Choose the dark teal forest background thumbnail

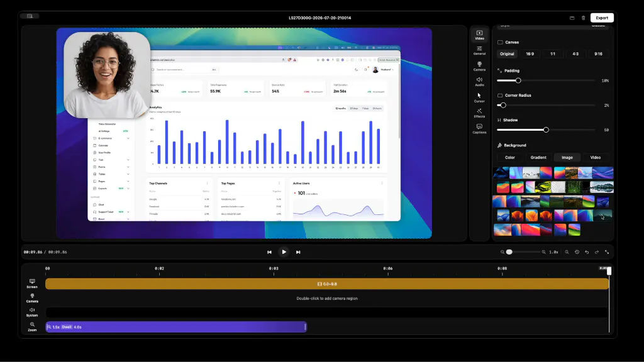(x=602, y=216)
